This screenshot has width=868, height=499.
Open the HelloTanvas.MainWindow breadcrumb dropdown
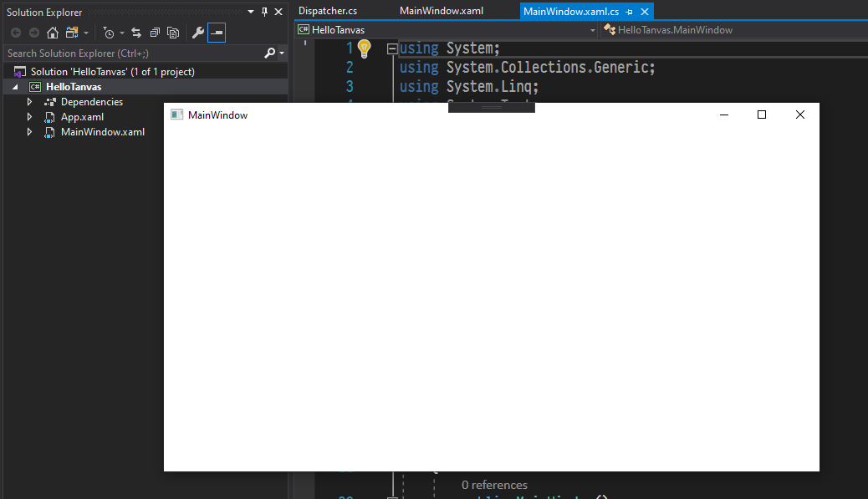pyautogui.click(x=677, y=29)
